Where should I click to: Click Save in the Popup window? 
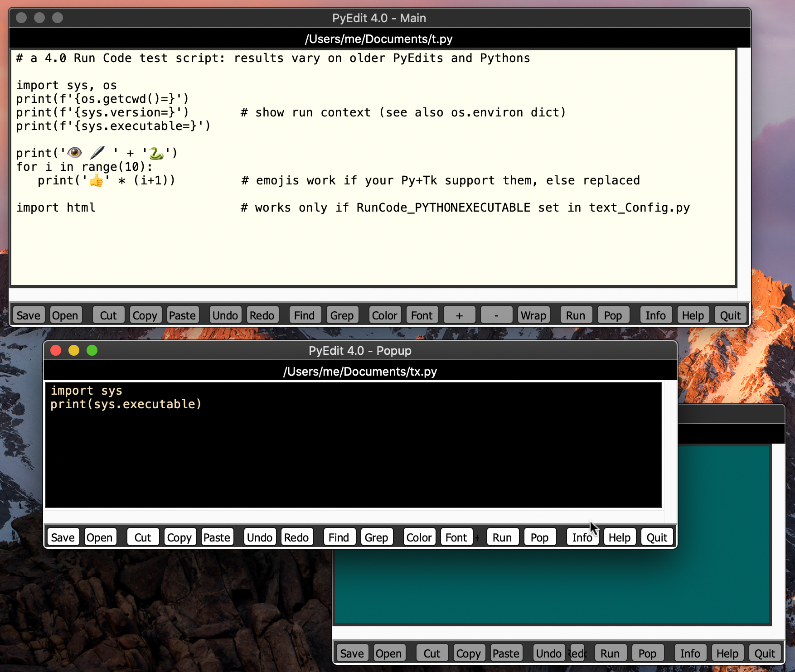click(63, 537)
